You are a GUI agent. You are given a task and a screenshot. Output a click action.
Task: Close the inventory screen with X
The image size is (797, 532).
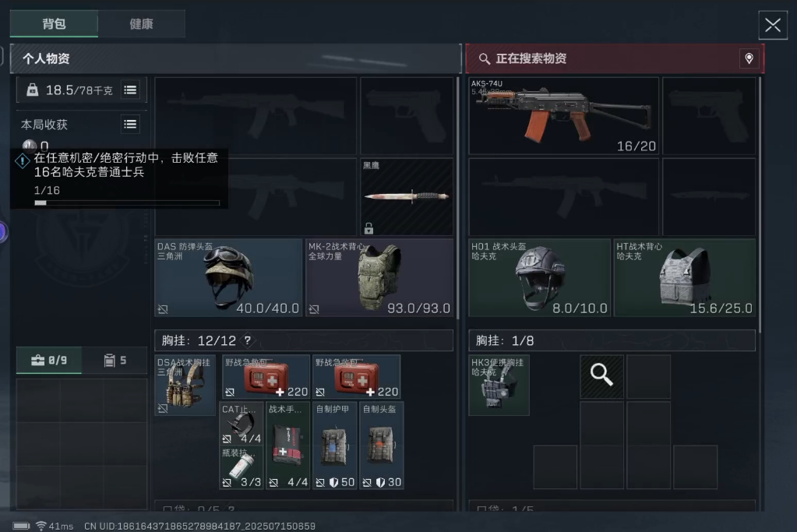[773, 25]
